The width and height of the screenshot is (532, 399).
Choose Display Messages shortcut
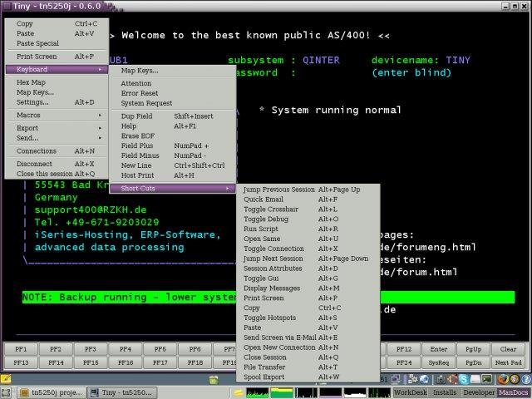point(308,288)
